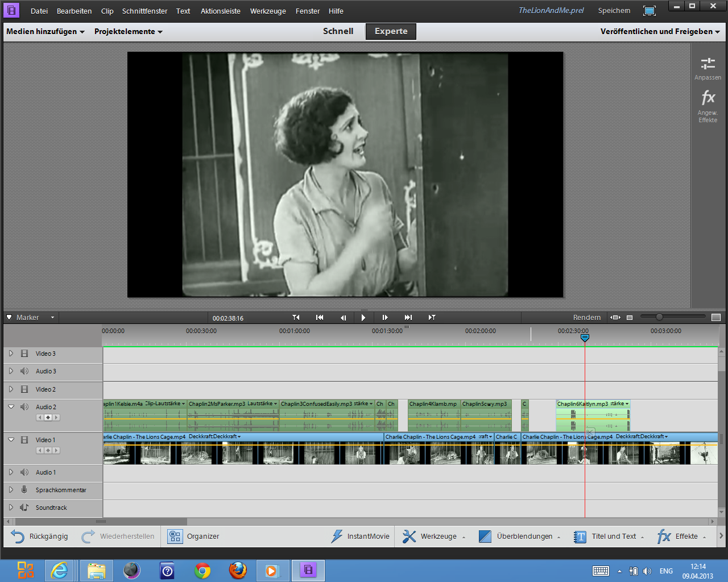The image size is (728, 582).
Task: Create an InstantMovie
Action: pos(361,537)
